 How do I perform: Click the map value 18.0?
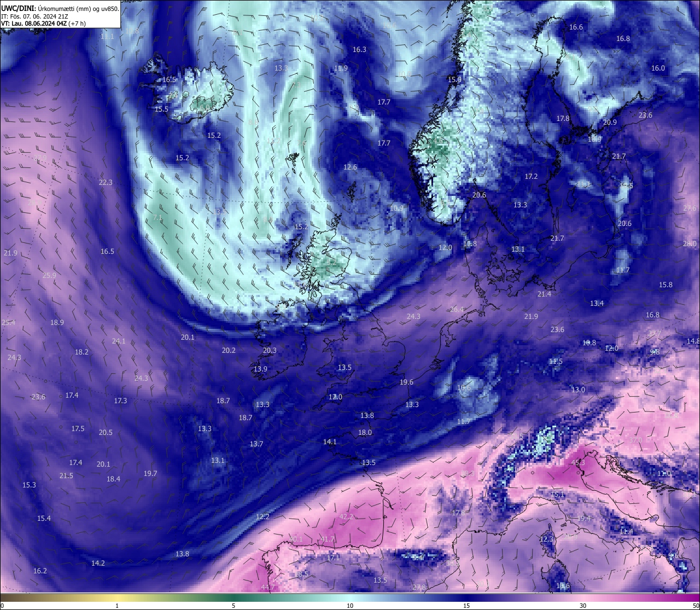click(365, 433)
